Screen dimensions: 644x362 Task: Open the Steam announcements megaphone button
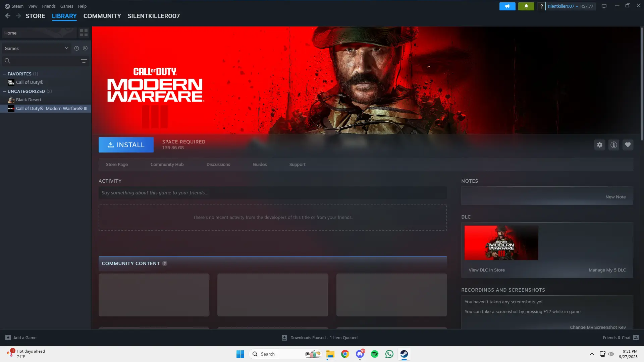[x=507, y=6]
